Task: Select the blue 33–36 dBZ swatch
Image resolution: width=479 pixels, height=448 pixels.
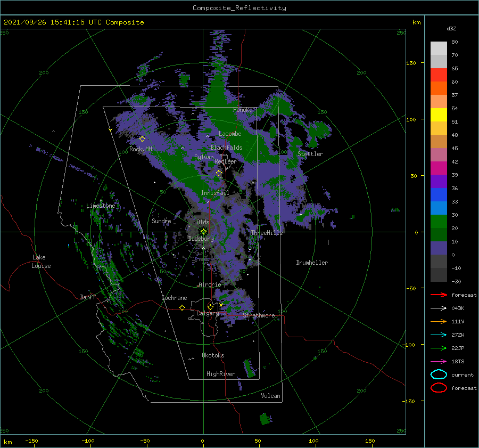Action: [439, 195]
